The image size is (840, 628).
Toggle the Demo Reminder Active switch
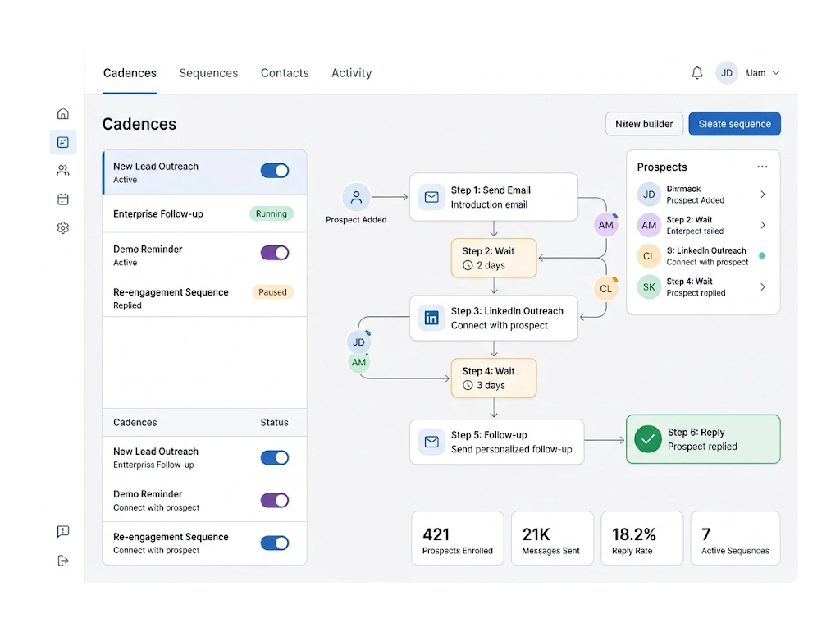[275, 253]
